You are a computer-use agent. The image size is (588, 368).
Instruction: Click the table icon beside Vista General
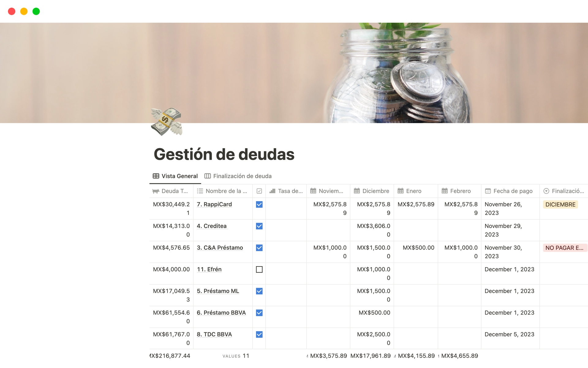156,176
